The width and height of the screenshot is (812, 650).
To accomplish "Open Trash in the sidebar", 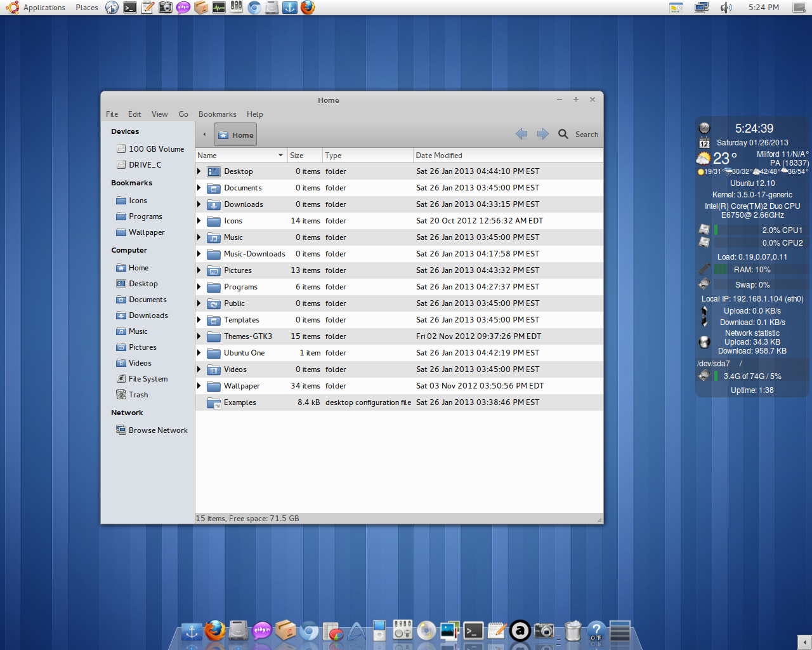I will (132, 395).
